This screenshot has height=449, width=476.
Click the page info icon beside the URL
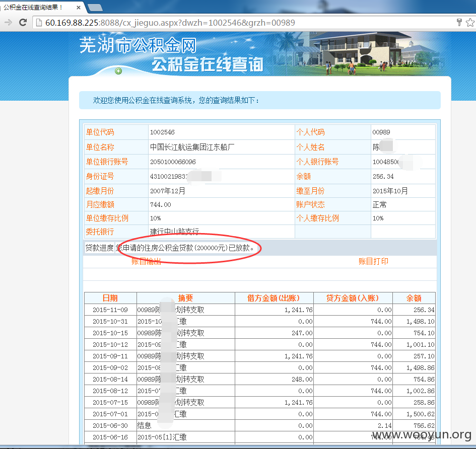point(39,23)
